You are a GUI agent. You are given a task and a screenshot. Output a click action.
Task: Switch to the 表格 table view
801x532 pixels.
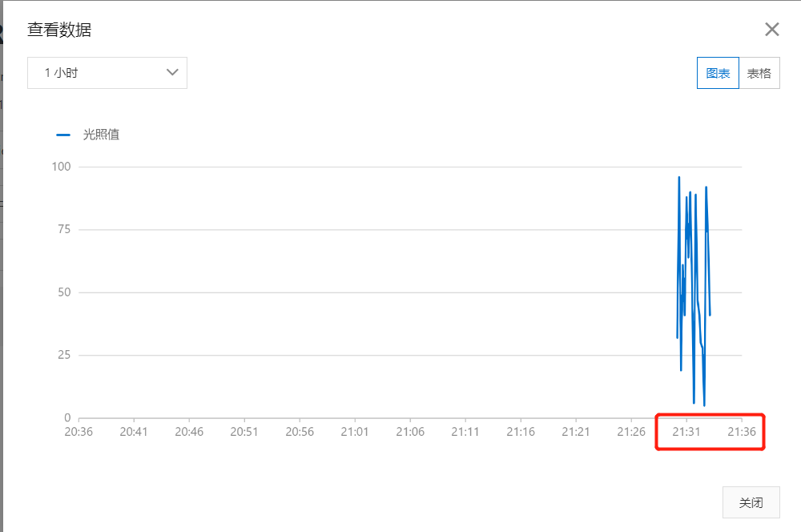coord(759,73)
